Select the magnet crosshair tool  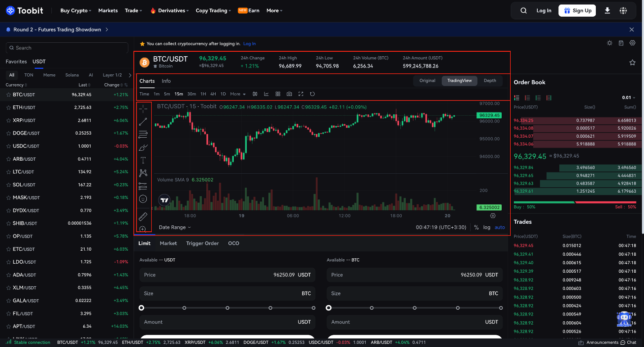[144, 108]
